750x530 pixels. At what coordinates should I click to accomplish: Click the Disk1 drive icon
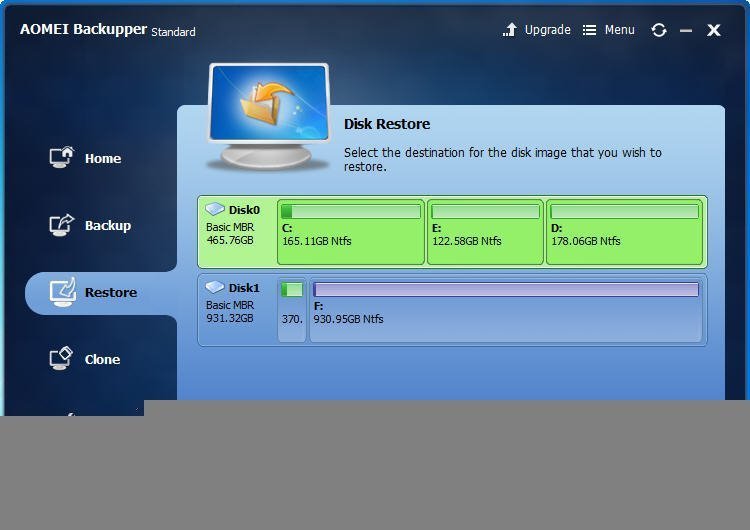point(215,287)
